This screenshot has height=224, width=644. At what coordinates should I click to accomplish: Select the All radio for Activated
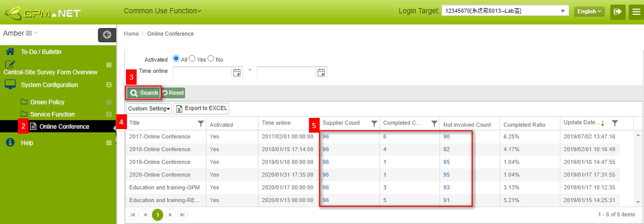176,59
